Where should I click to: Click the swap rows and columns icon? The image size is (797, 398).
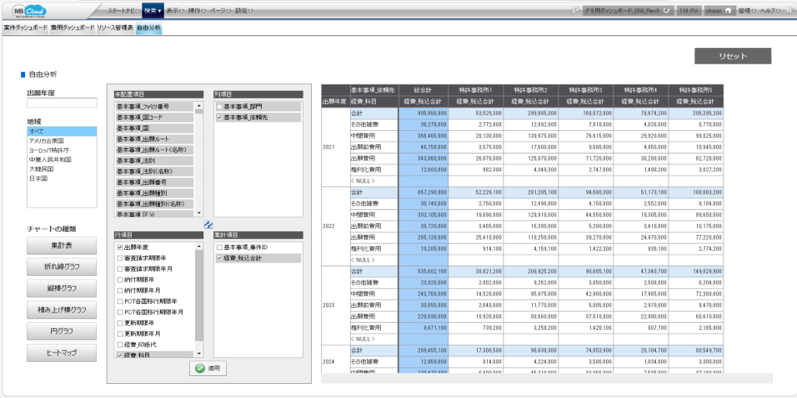pos(208,225)
